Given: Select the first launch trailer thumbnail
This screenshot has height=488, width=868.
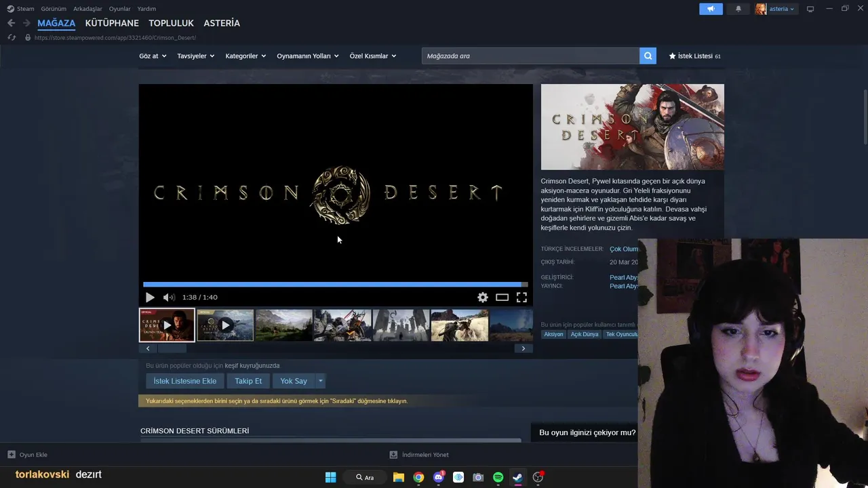Looking at the screenshot, I should (167, 325).
